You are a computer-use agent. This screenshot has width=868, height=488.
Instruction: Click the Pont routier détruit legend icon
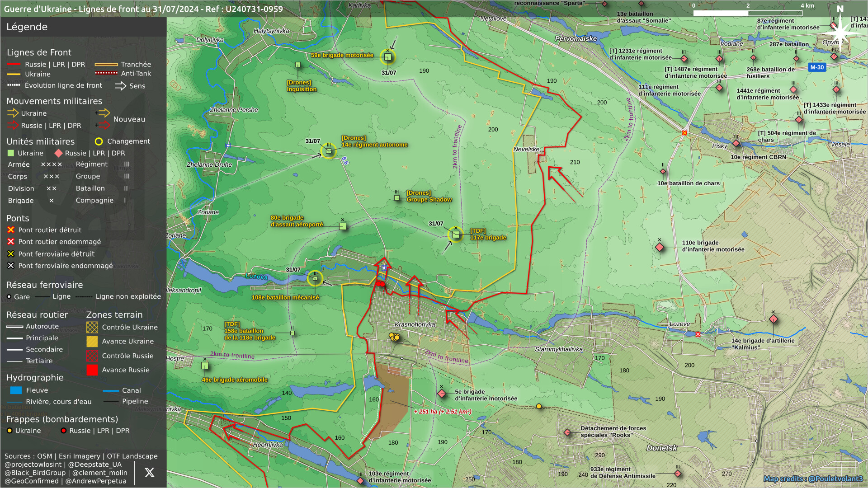tap(11, 230)
